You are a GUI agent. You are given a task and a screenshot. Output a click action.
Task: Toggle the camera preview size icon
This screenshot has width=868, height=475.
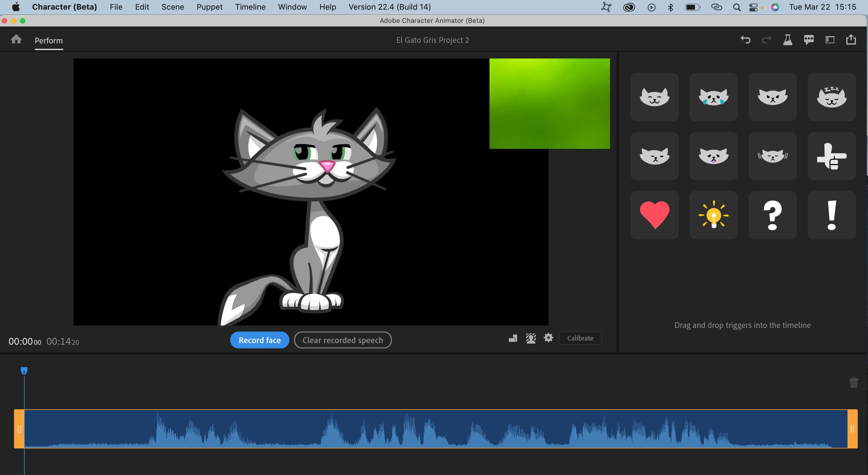coord(513,338)
